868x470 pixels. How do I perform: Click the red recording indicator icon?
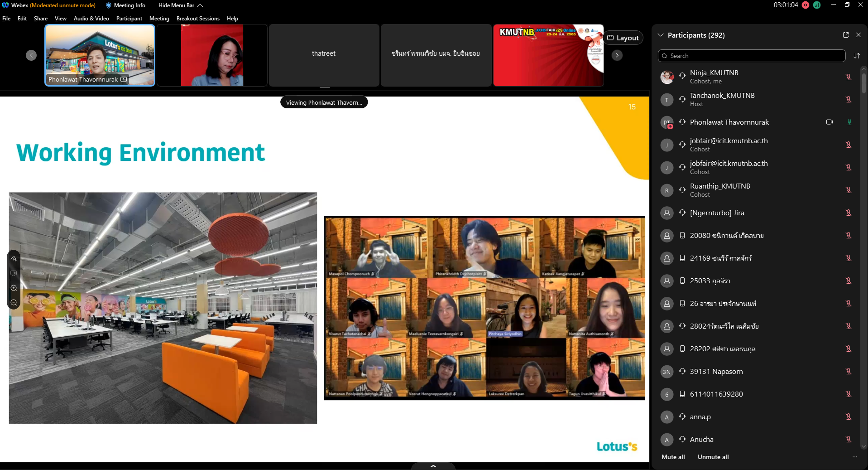[x=806, y=5]
